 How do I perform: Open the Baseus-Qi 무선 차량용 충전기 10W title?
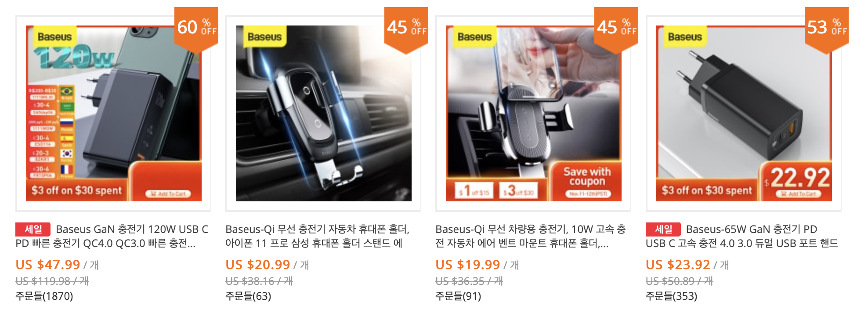point(531,236)
